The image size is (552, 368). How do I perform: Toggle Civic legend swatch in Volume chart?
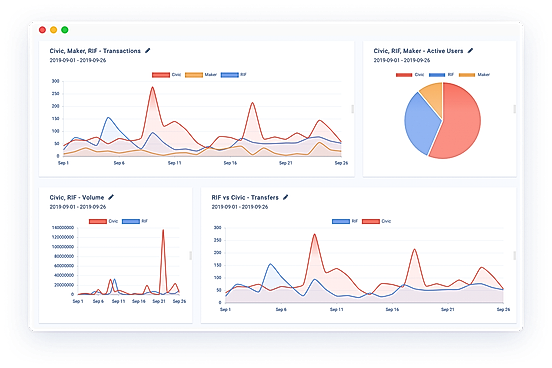coord(98,221)
